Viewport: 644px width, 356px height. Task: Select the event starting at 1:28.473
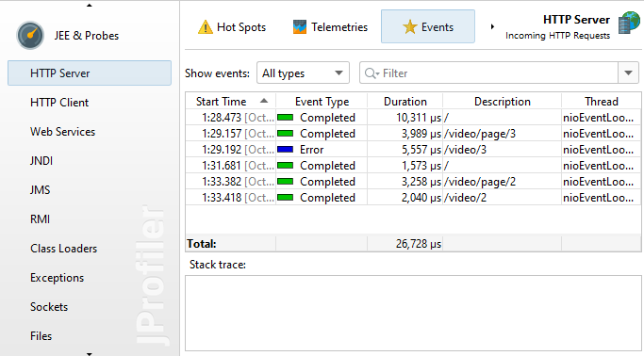click(x=413, y=118)
